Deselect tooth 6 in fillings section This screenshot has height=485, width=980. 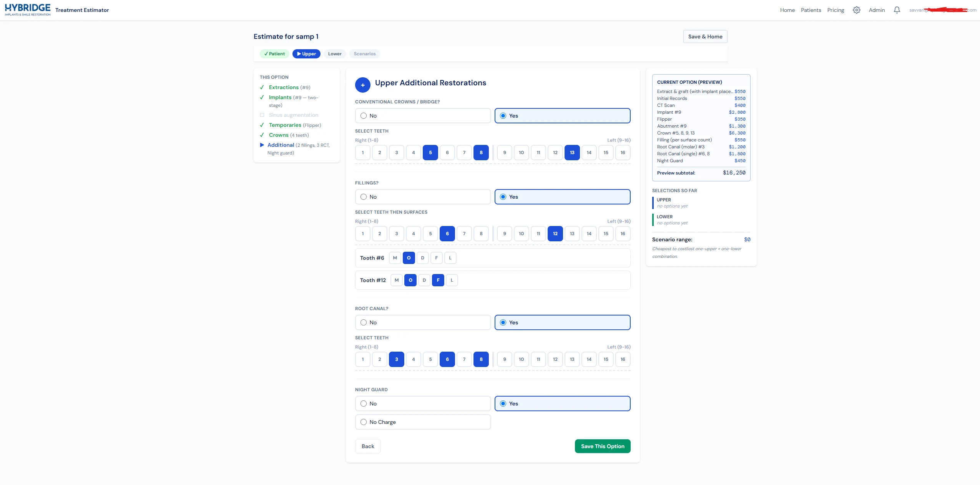coord(447,234)
